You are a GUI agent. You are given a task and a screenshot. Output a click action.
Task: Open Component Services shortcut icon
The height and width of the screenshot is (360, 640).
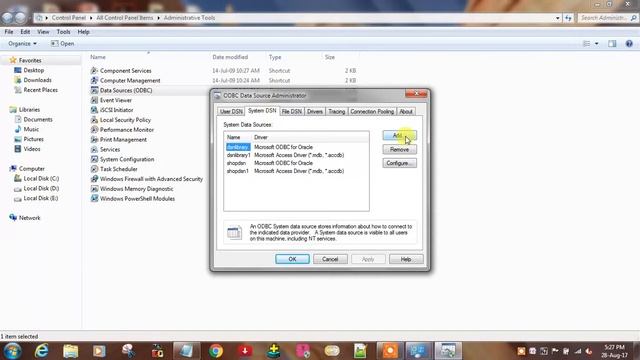94,71
